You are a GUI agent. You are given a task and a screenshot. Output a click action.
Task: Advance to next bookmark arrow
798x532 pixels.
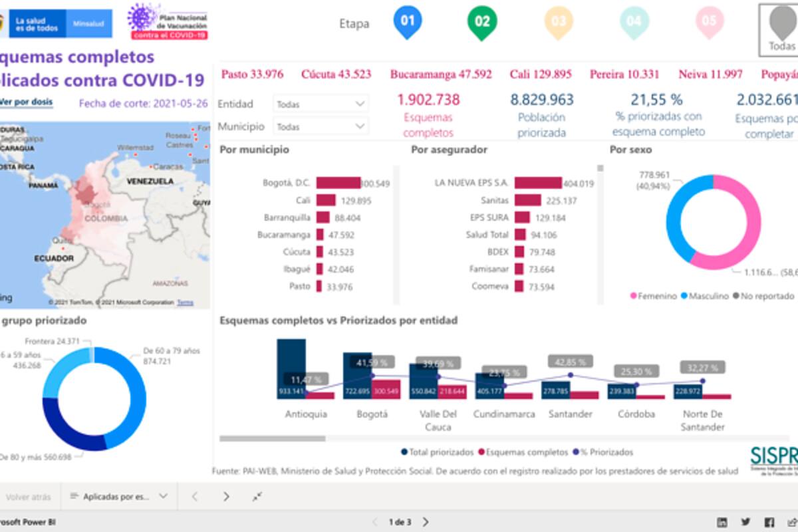(226, 496)
